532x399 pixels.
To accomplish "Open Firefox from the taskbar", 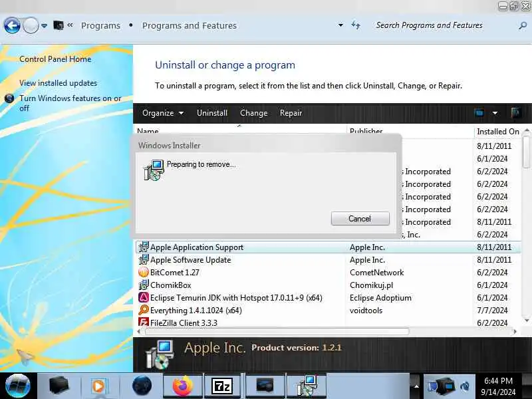I will (183, 386).
